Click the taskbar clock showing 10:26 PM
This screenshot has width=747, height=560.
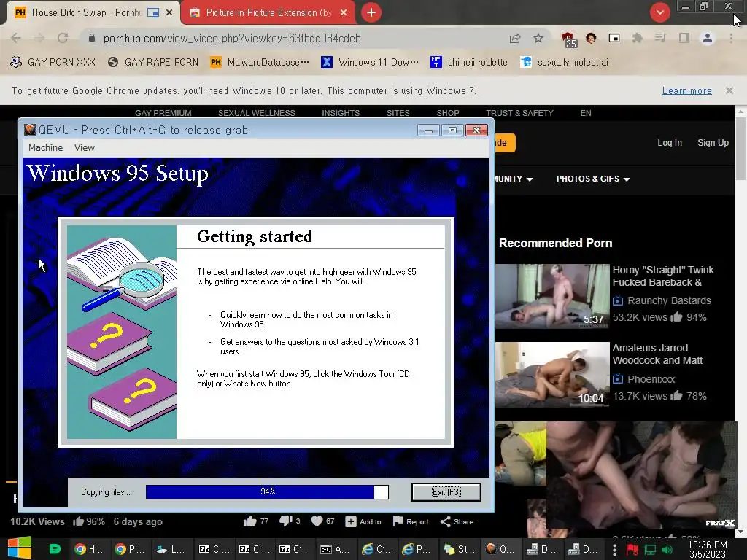click(x=708, y=550)
